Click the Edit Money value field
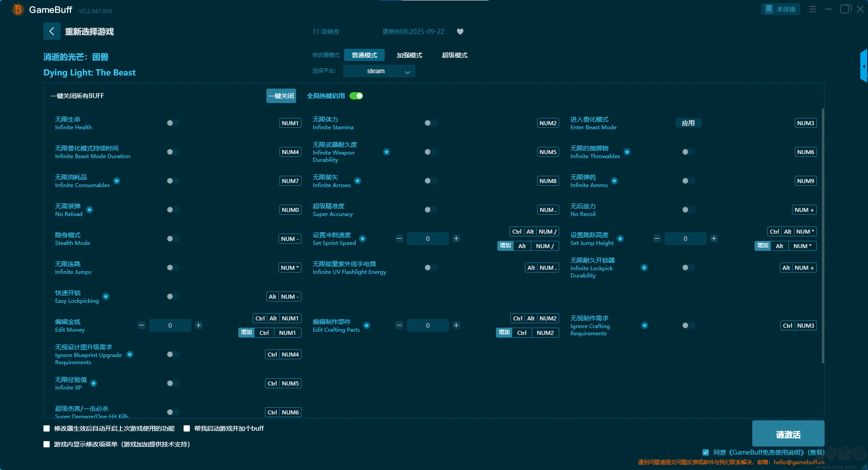 [x=170, y=325]
